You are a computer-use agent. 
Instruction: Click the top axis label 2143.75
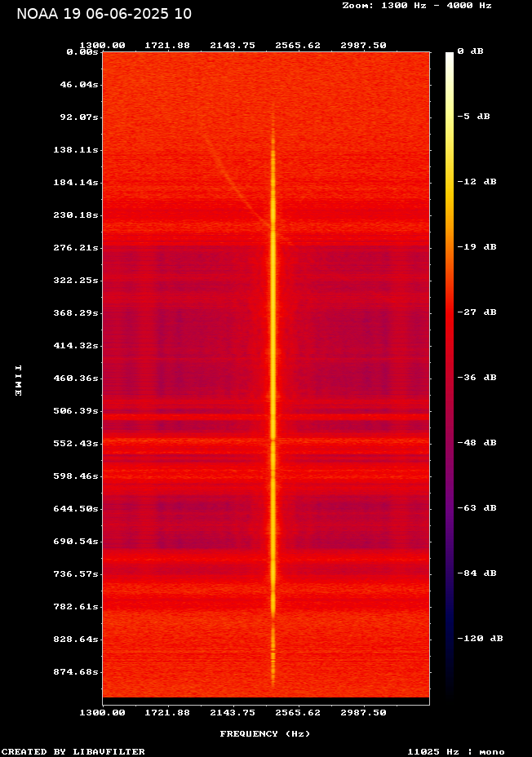[x=233, y=46]
